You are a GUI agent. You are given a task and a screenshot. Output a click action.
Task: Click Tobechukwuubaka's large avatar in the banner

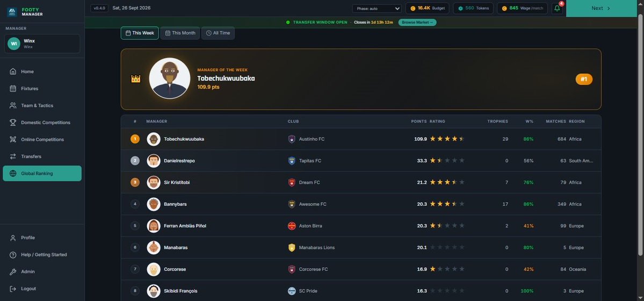[x=170, y=78]
